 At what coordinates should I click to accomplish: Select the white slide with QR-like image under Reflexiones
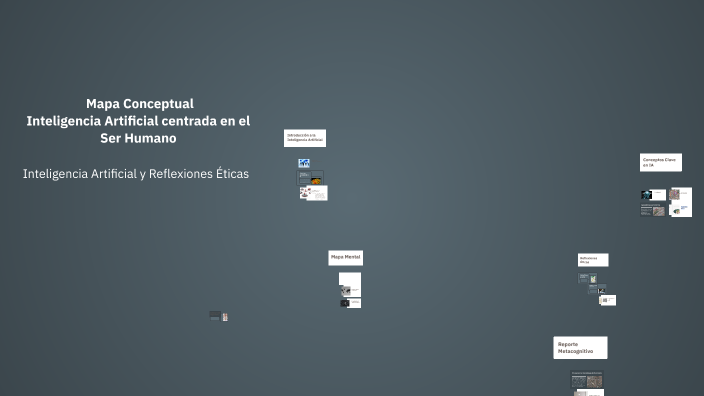(x=607, y=300)
